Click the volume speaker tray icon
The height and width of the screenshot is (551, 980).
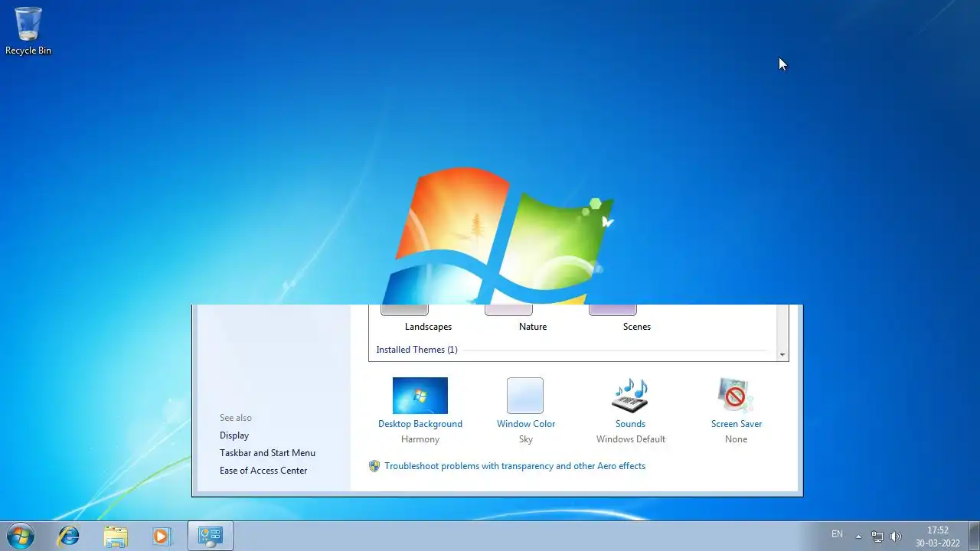pyautogui.click(x=896, y=536)
